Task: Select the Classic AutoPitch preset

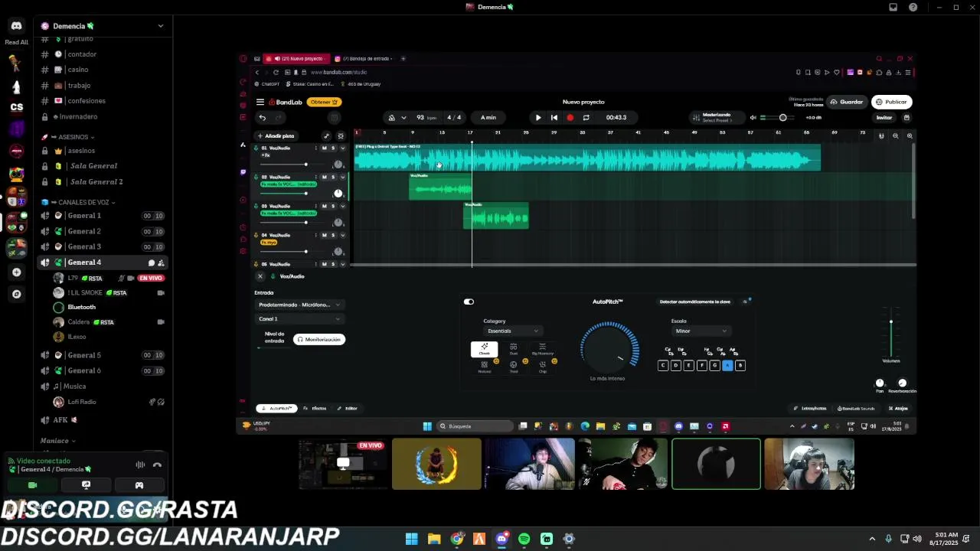Action: tap(484, 350)
